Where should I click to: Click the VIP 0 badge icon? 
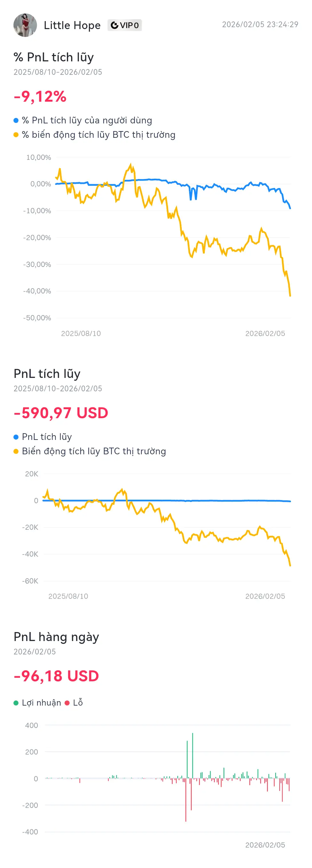click(x=115, y=25)
